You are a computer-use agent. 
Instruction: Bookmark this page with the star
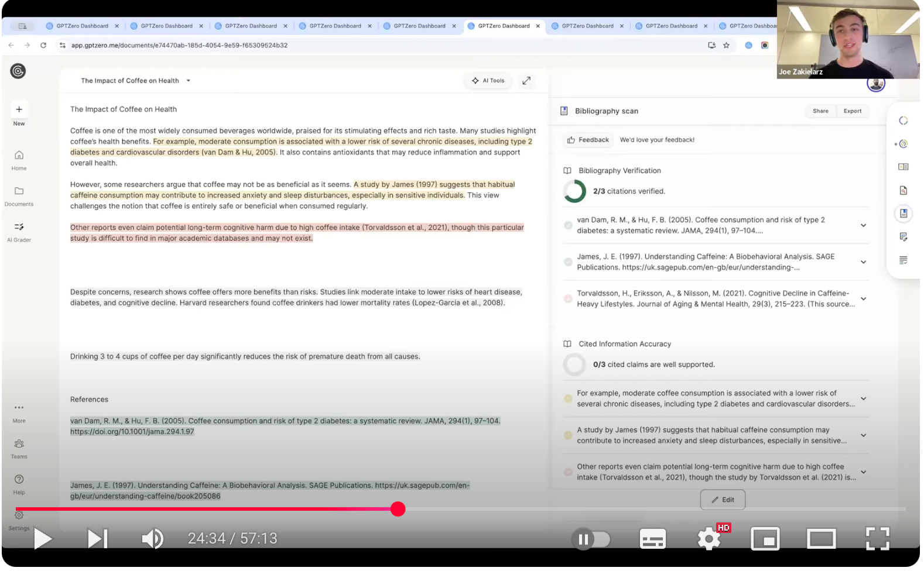point(727,45)
